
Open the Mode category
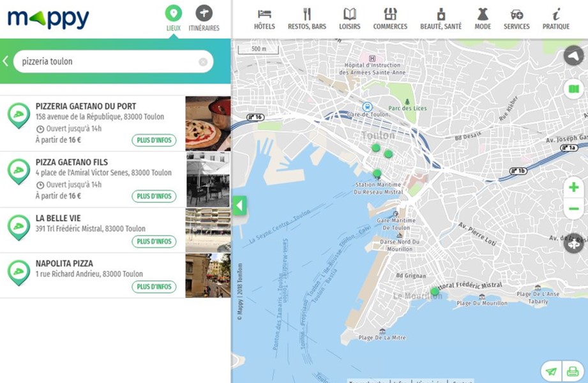(x=483, y=19)
